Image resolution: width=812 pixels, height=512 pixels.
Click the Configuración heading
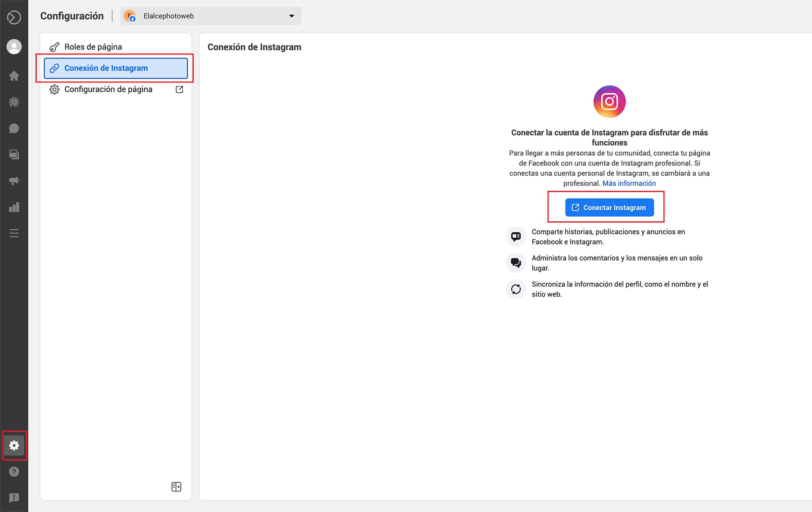pos(72,16)
